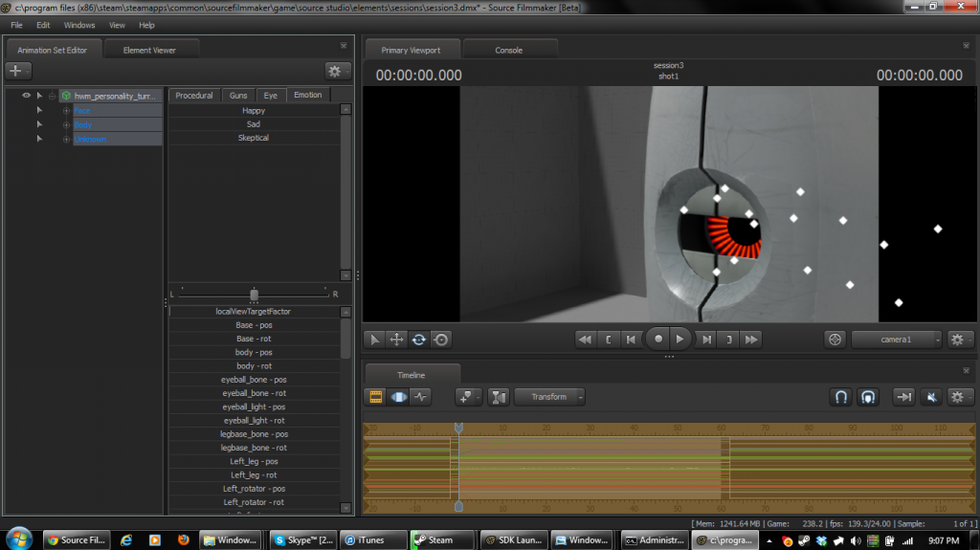This screenshot has height=550, width=980.
Task: Switch to clip editor filmstrip mode
Action: click(x=375, y=397)
